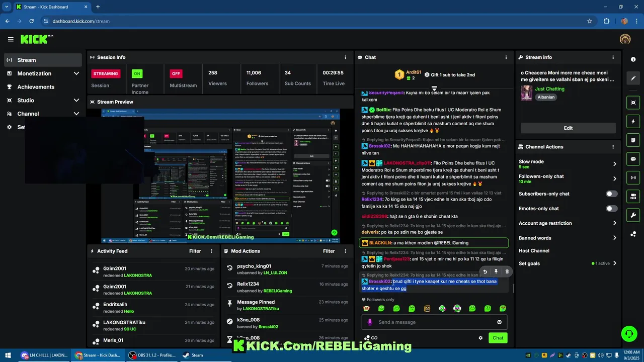
Task: Click the delete trash icon on Brosski02 message
Action: point(507,271)
